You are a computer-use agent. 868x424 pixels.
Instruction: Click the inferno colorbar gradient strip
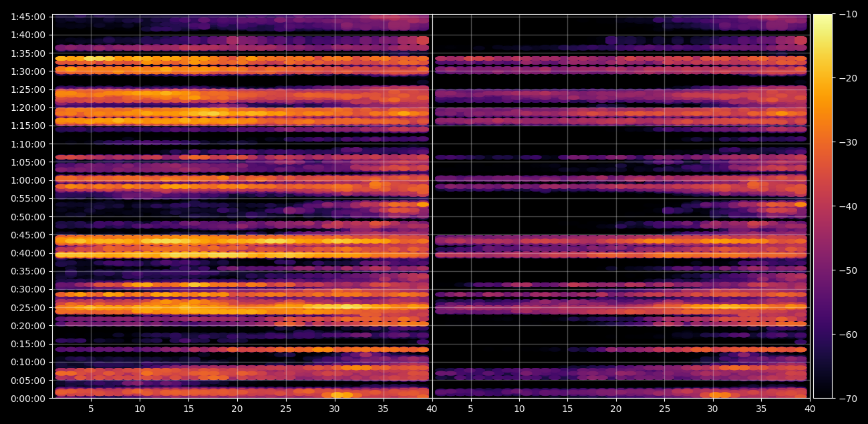(x=823, y=206)
